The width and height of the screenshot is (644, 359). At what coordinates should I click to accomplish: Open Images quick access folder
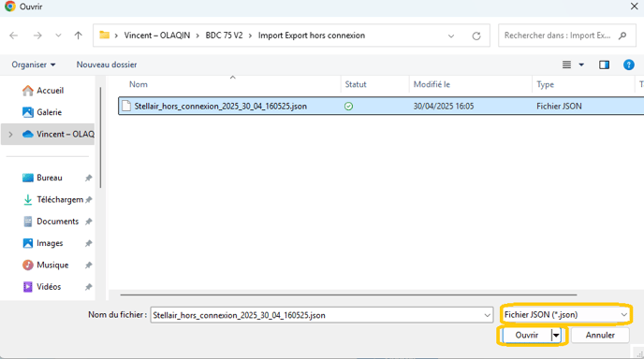click(43, 243)
